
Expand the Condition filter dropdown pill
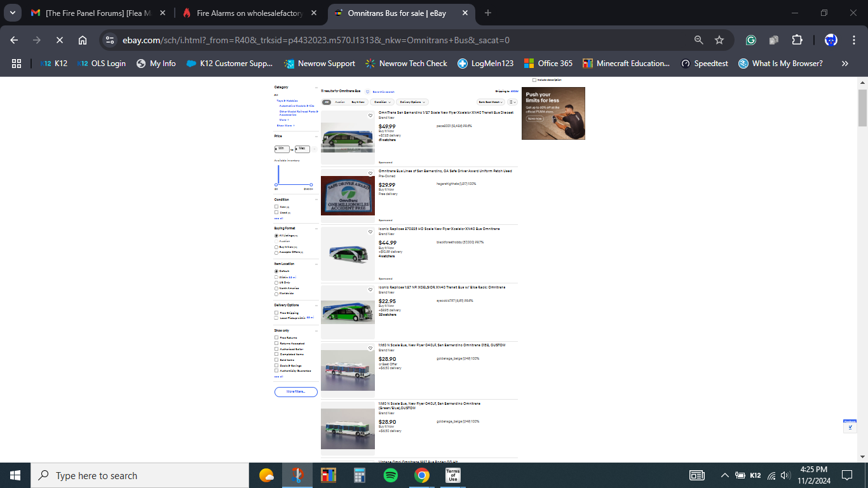[381, 102]
